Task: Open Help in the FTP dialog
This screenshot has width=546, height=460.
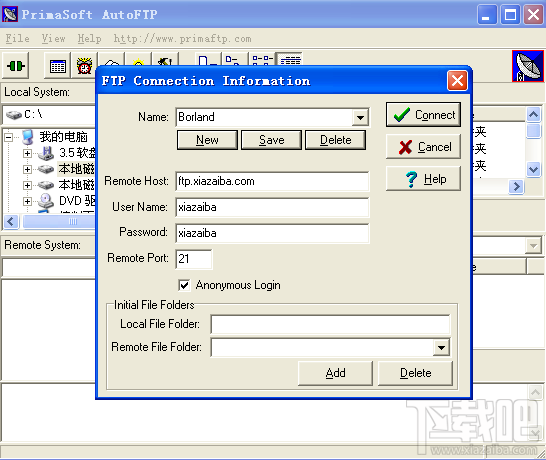Action: pos(423,179)
